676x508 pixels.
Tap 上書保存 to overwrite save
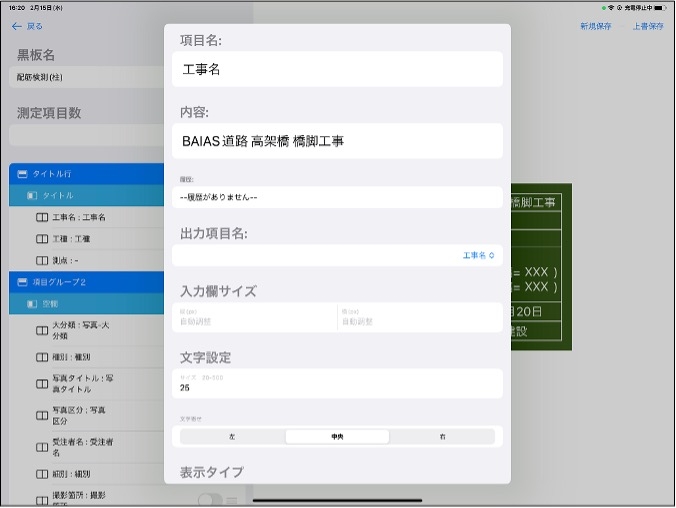[x=647, y=27]
